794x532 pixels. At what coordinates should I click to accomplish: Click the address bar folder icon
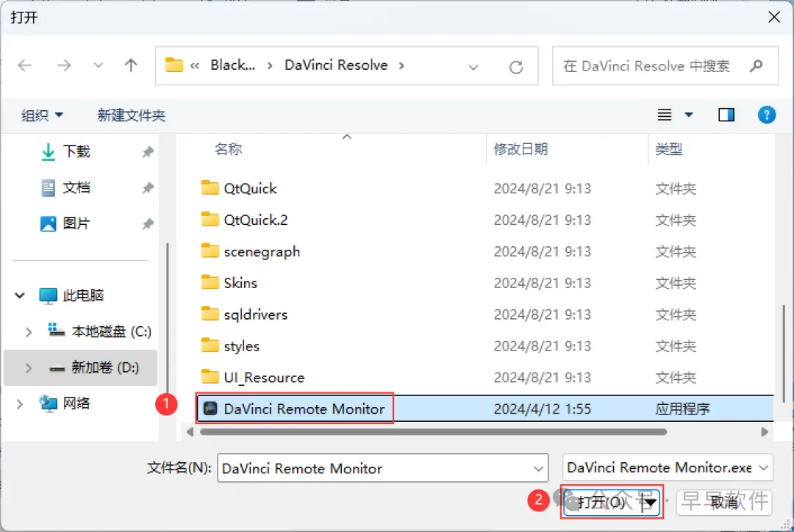[x=174, y=65]
